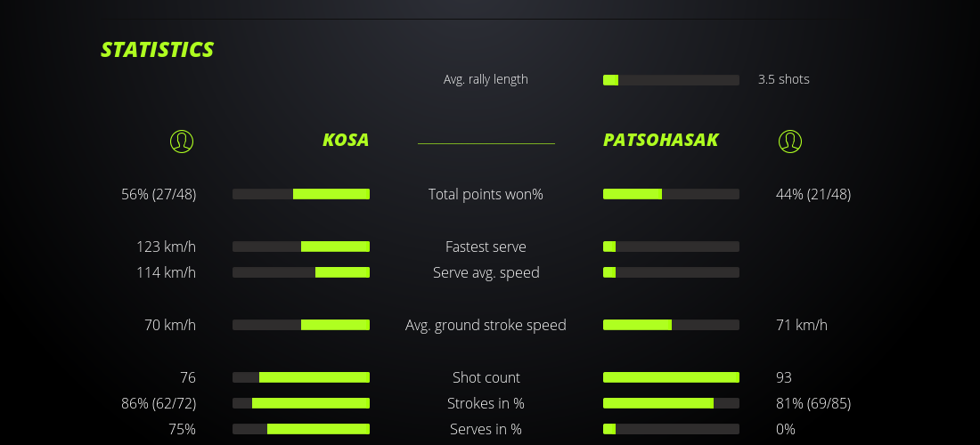Click the 3.5 shots value
The image size is (980, 445).
[x=784, y=79]
